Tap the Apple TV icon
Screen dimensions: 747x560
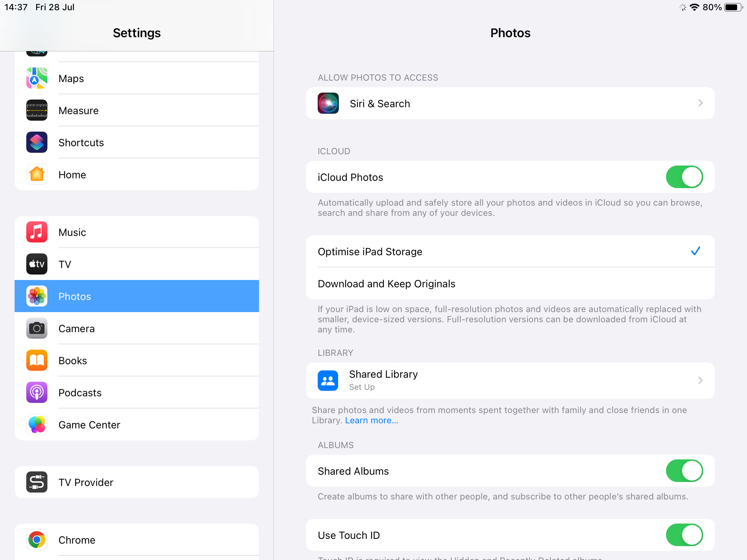pos(37,264)
